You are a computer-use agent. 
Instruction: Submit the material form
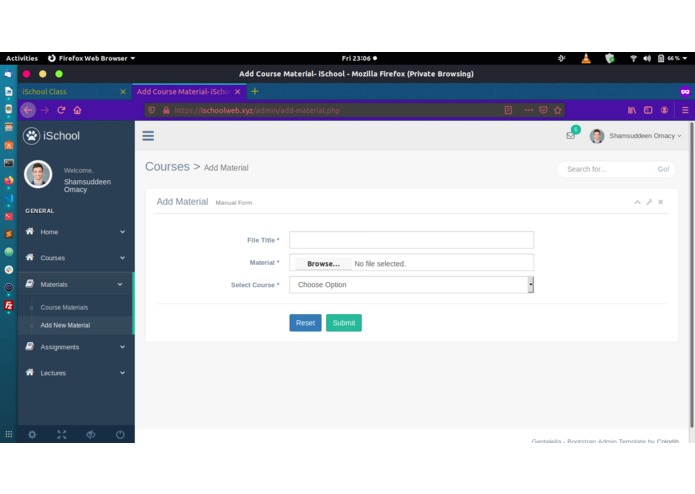[344, 323]
